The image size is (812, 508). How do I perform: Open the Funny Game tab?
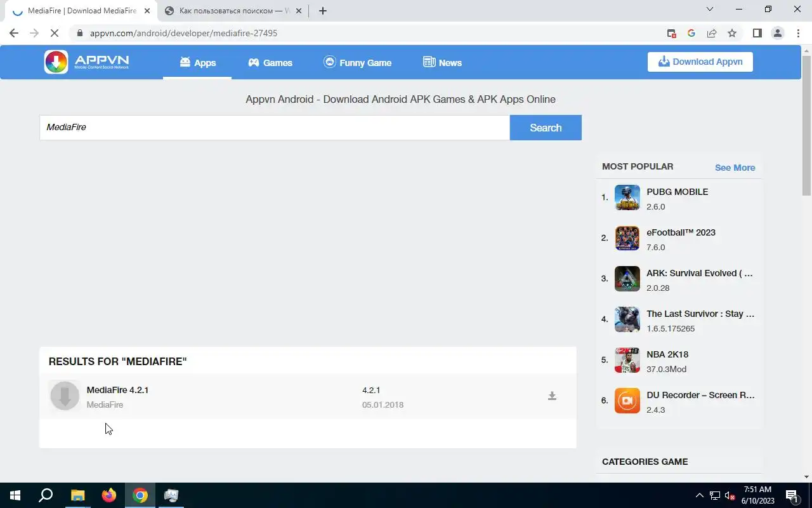click(357, 62)
